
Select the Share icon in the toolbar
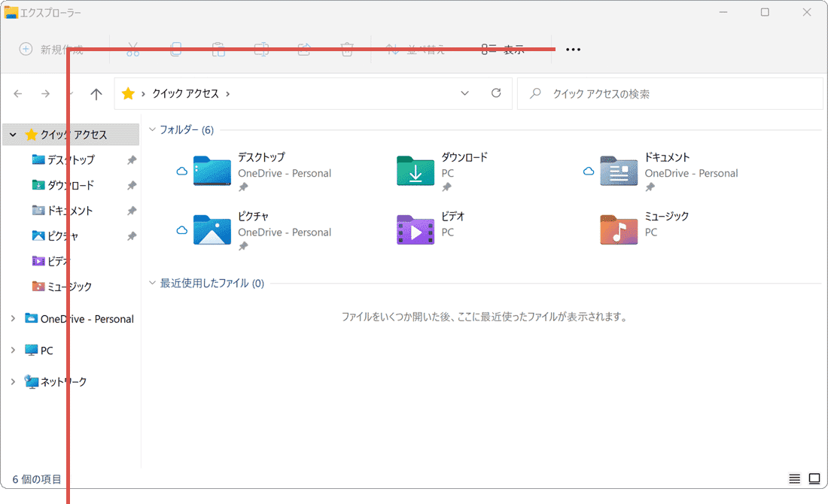point(304,49)
